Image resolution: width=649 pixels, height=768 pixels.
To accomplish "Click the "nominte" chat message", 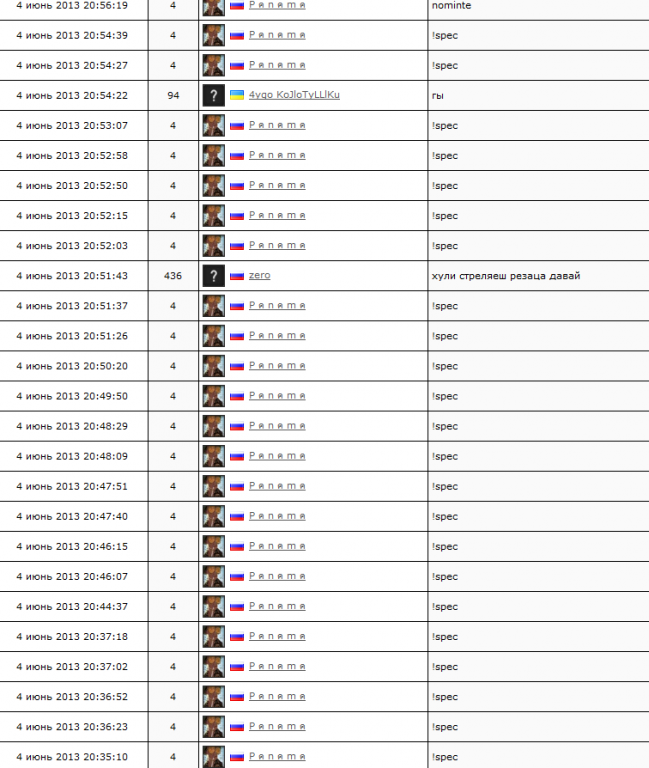I will (x=451, y=5).
